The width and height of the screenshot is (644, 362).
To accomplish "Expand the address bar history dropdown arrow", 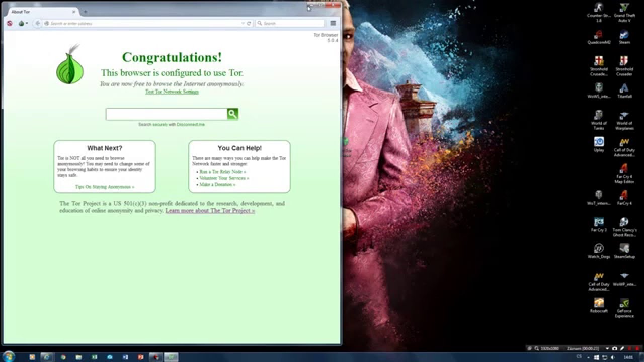I will (243, 24).
